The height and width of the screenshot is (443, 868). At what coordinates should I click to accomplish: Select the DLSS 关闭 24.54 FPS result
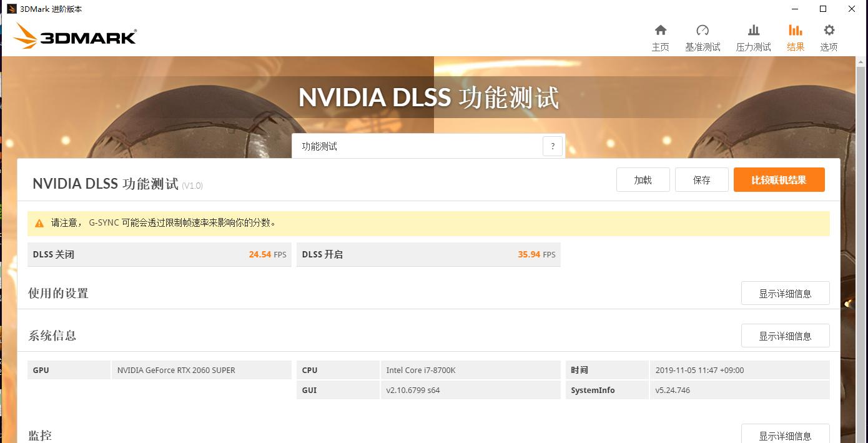[159, 254]
